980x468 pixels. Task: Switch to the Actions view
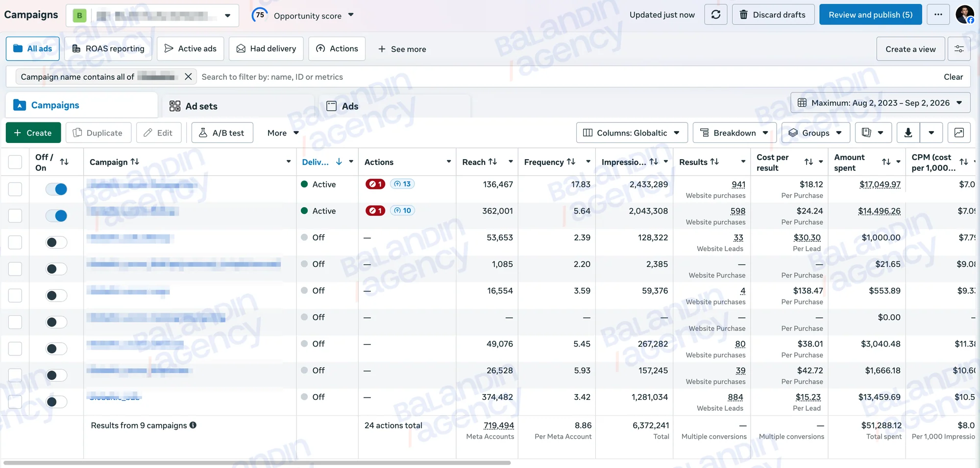pos(337,48)
